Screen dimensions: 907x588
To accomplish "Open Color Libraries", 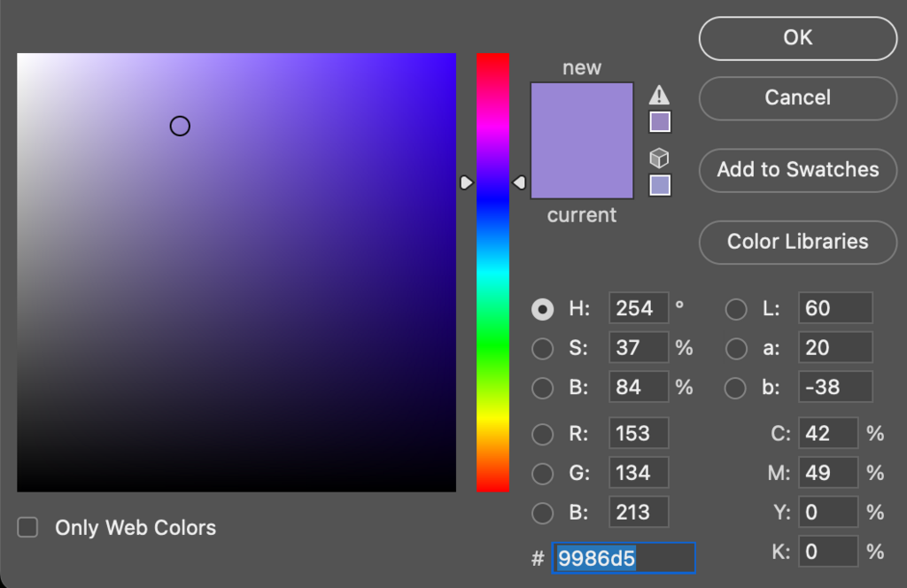I will [x=796, y=242].
